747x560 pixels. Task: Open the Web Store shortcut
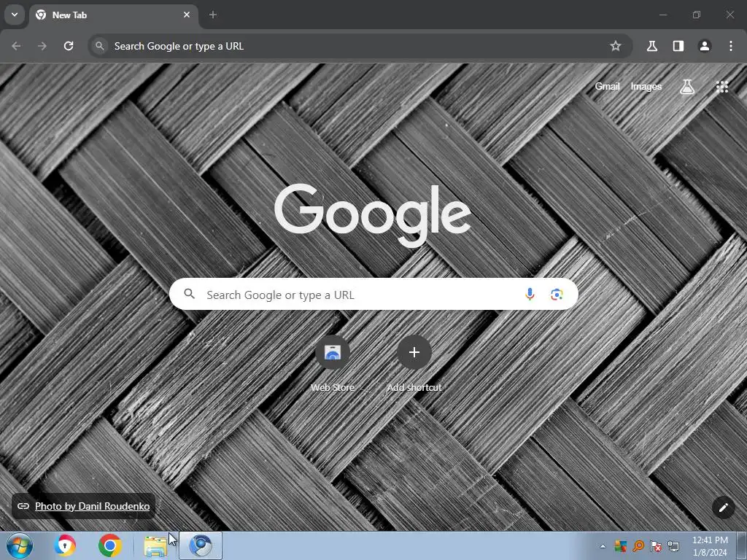tap(333, 365)
